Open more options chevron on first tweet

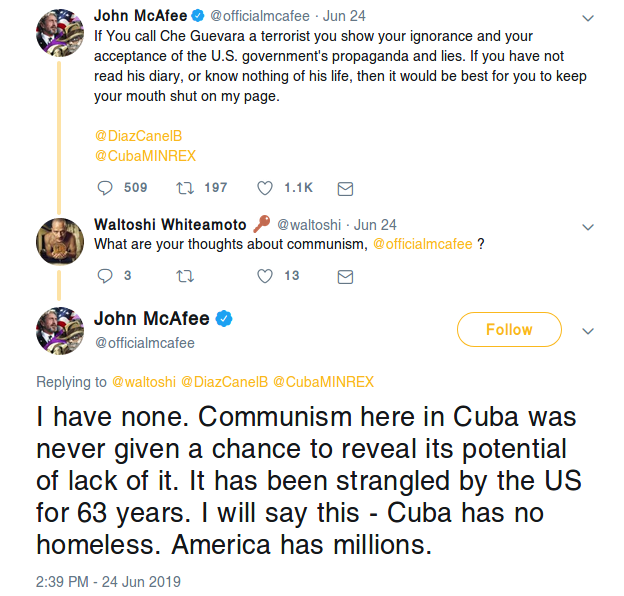click(588, 18)
